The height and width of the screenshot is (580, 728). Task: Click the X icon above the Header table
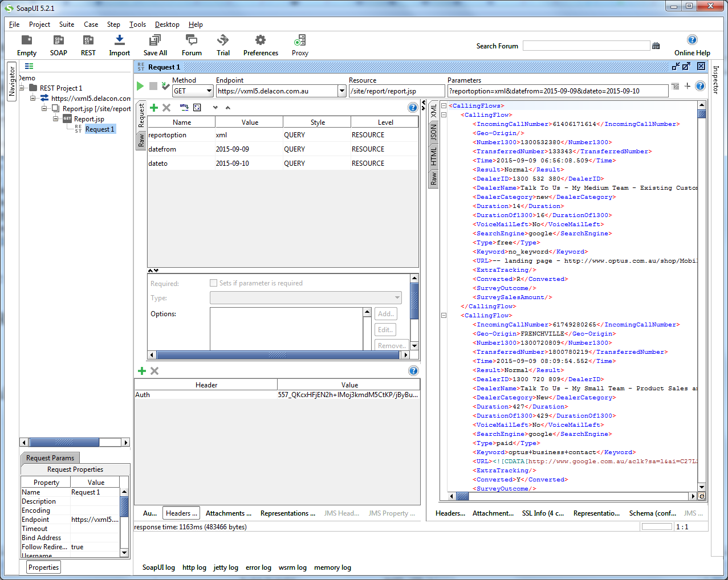(154, 371)
